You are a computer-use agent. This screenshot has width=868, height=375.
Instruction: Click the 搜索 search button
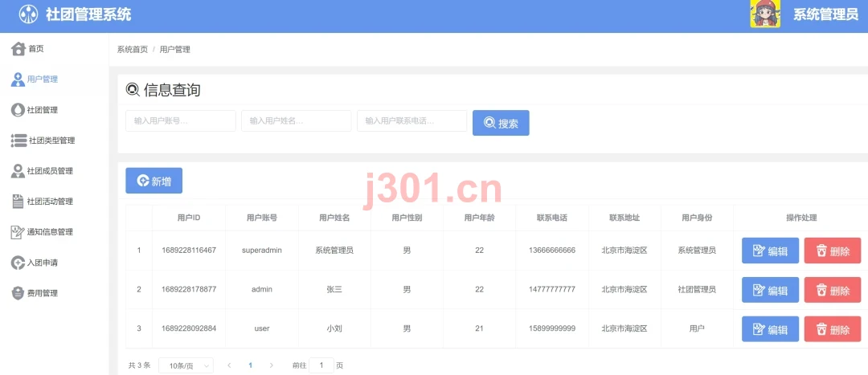(501, 123)
